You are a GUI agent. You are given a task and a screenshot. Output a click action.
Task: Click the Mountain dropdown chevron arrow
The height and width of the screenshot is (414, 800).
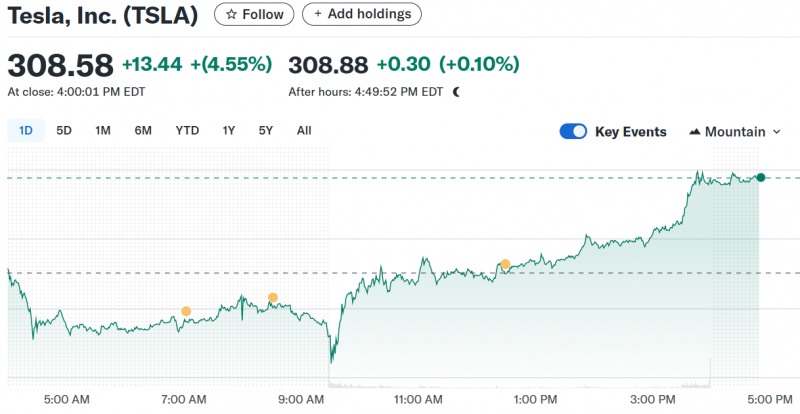pyautogui.click(x=776, y=132)
